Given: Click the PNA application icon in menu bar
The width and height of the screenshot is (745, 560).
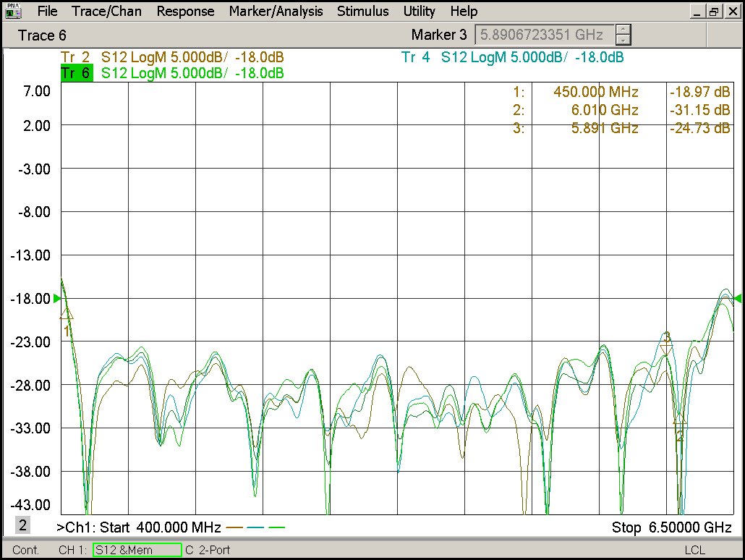Looking at the screenshot, I should pyautogui.click(x=14, y=12).
